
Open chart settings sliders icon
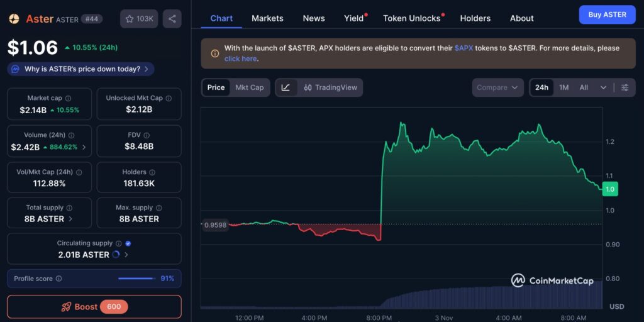pos(625,87)
